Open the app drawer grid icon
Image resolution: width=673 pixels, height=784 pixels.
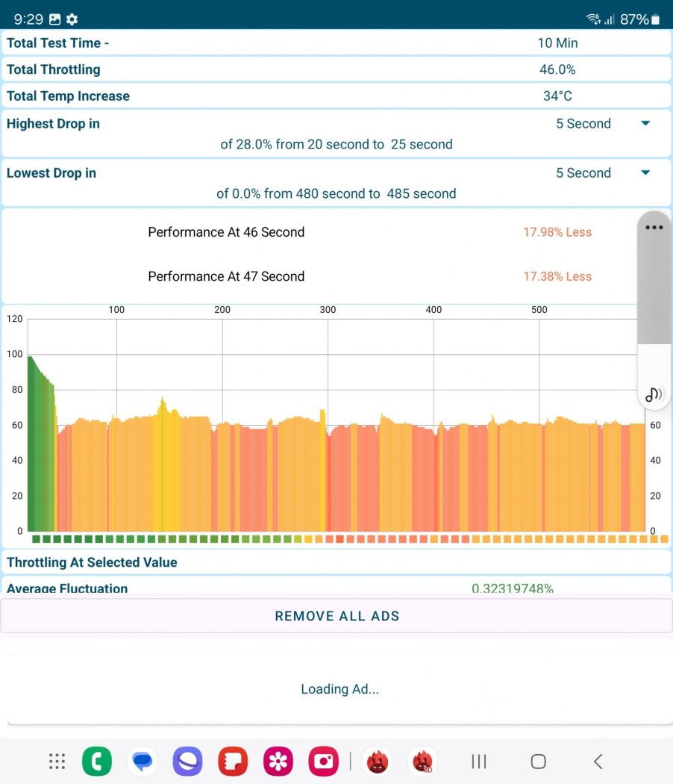tap(57, 762)
